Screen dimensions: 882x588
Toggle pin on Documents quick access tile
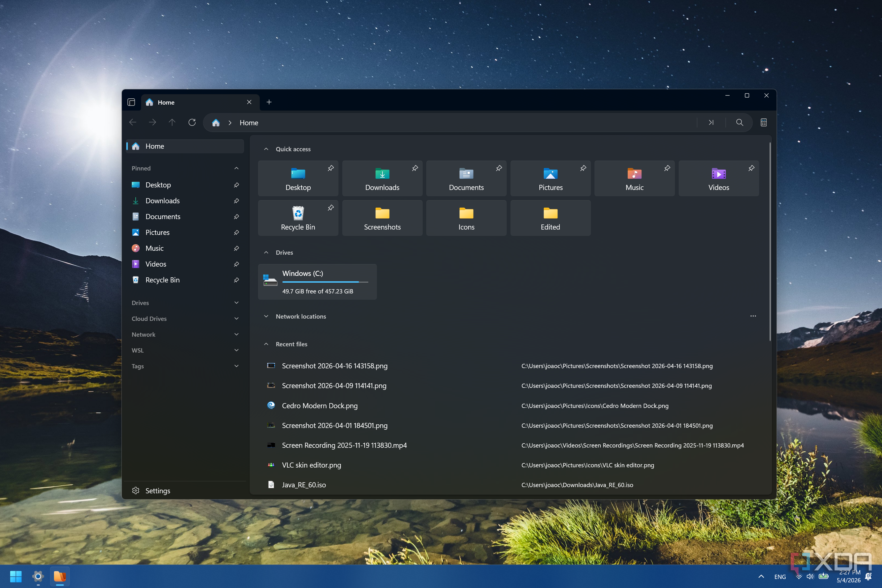(x=499, y=168)
